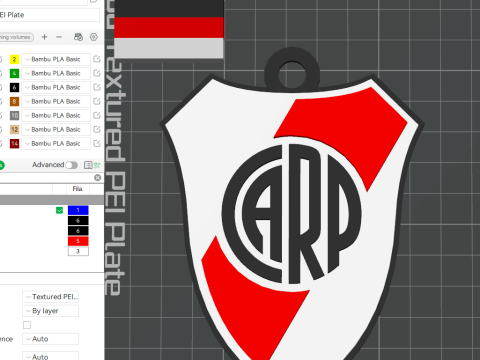Click the yellow filament 2 color swatch
This screenshot has height=360, width=480.
click(x=14, y=59)
